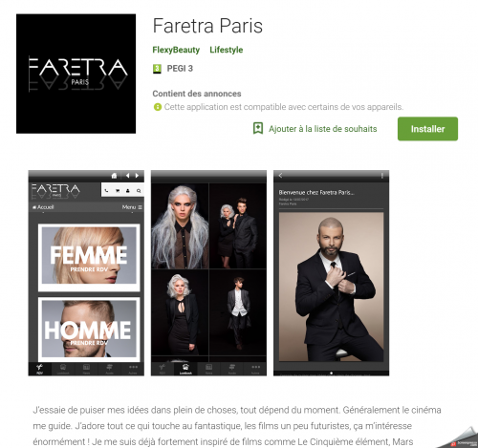Click the wishlist bookmark icon
The width and height of the screenshot is (478, 448).
coord(258,128)
